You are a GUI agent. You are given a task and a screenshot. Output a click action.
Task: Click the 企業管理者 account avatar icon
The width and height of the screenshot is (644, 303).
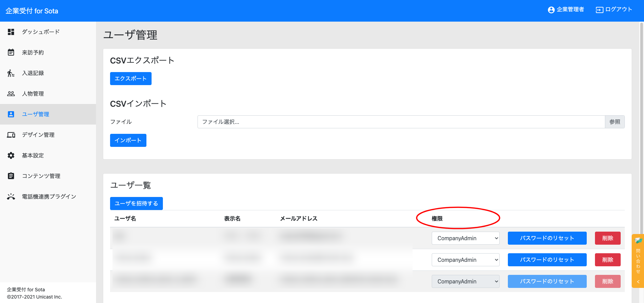551,10
